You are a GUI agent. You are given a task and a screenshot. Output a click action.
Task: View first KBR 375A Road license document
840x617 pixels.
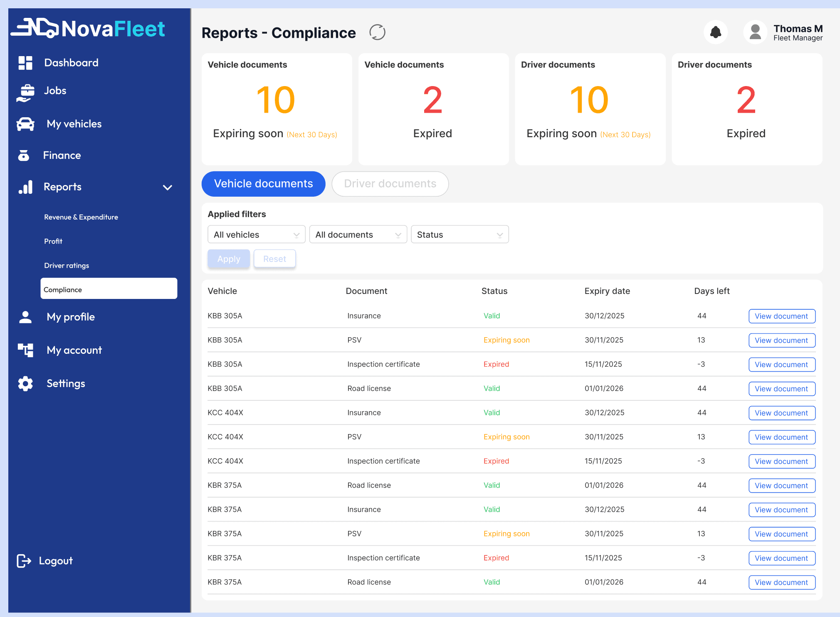point(782,486)
